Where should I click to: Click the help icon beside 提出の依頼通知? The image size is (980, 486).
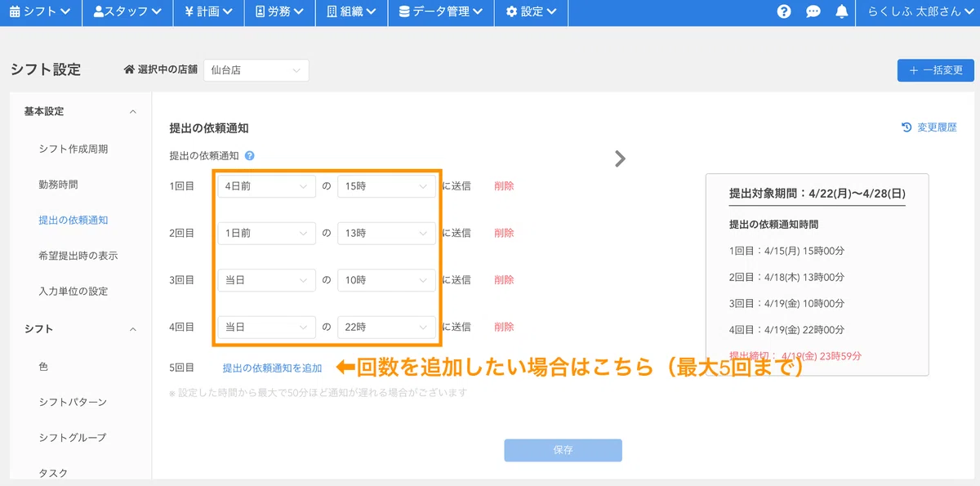pyautogui.click(x=251, y=155)
